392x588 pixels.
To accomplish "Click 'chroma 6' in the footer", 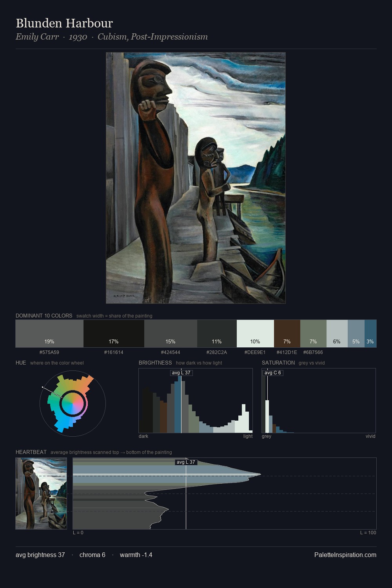I will (x=93, y=555).
